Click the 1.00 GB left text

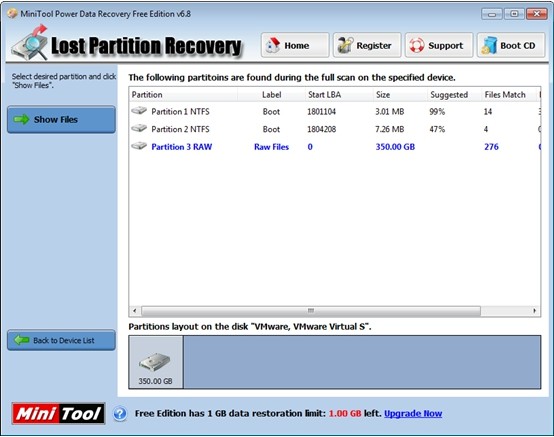355,413
